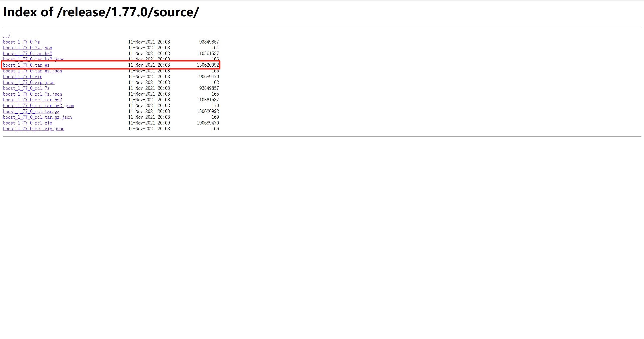Download boost_1_77_0_rc1.zip
The image size is (644, 339).
(28, 123)
